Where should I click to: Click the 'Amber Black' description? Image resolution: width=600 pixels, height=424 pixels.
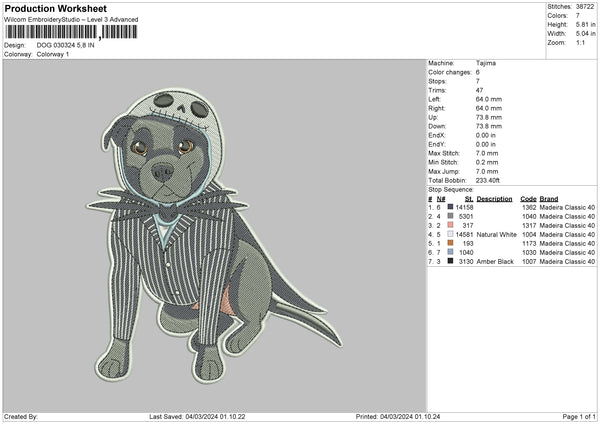pyautogui.click(x=495, y=262)
